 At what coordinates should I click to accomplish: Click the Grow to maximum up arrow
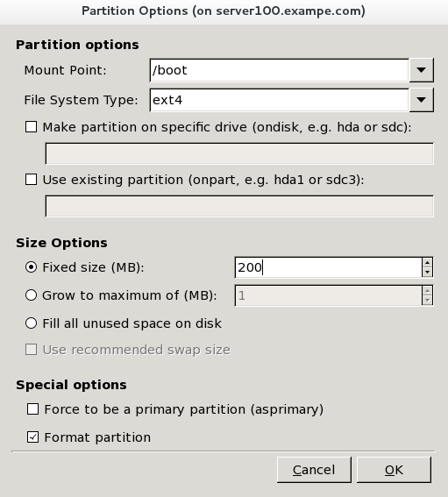[427, 291]
